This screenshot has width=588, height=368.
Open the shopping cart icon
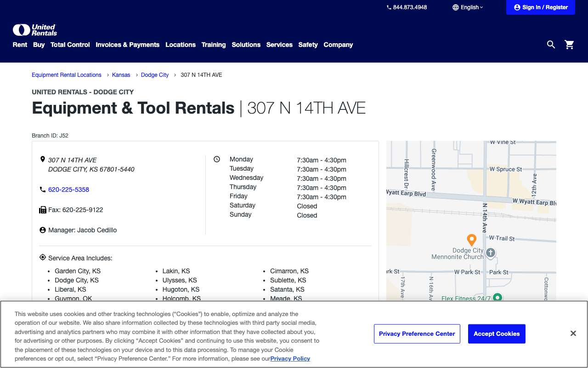point(570,45)
